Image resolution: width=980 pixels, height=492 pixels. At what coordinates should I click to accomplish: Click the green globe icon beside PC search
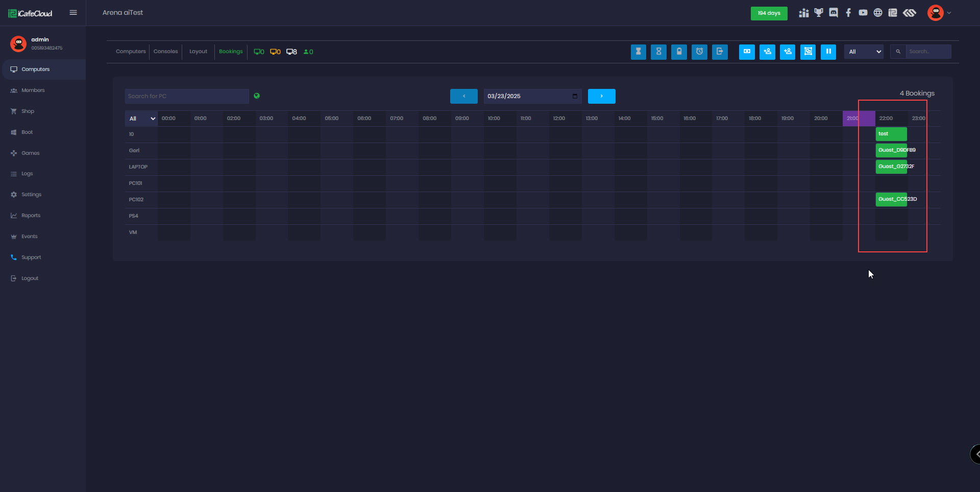pos(257,96)
